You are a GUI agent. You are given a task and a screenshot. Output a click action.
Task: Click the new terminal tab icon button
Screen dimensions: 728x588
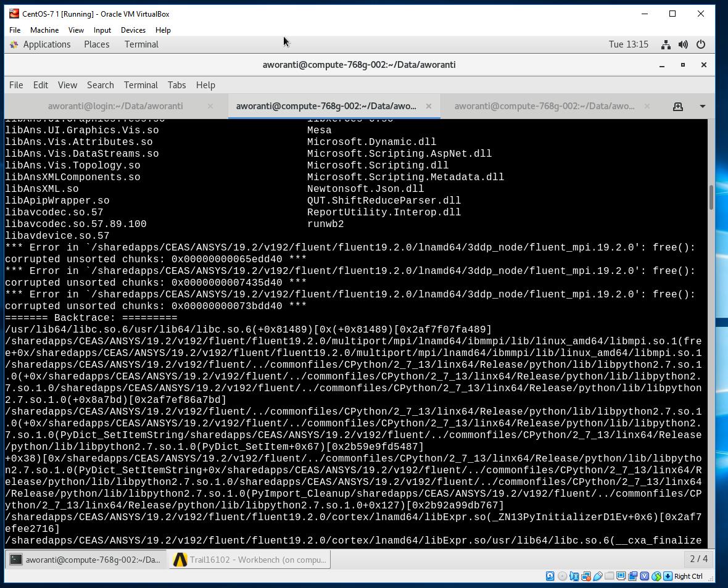[x=678, y=106]
